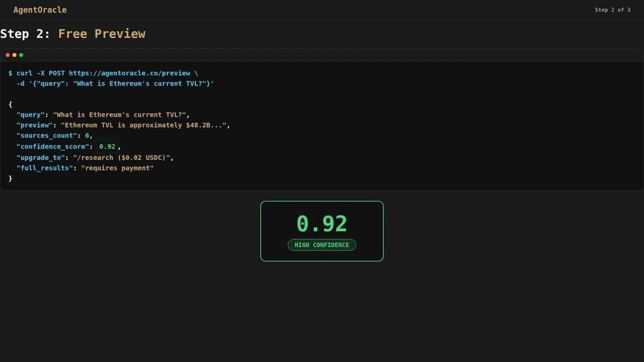
Task: Click the "upgrade_to" /research value
Action: tap(121, 157)
